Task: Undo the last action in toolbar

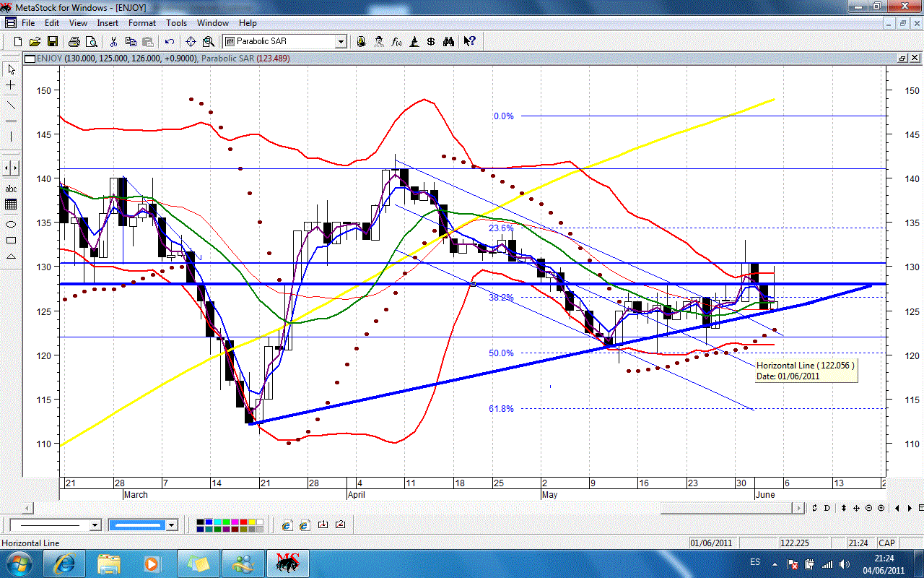Action: pos(170,42)
